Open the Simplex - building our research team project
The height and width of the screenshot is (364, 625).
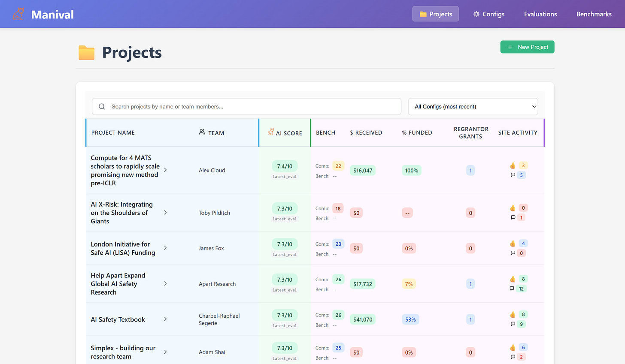point(123,352)
